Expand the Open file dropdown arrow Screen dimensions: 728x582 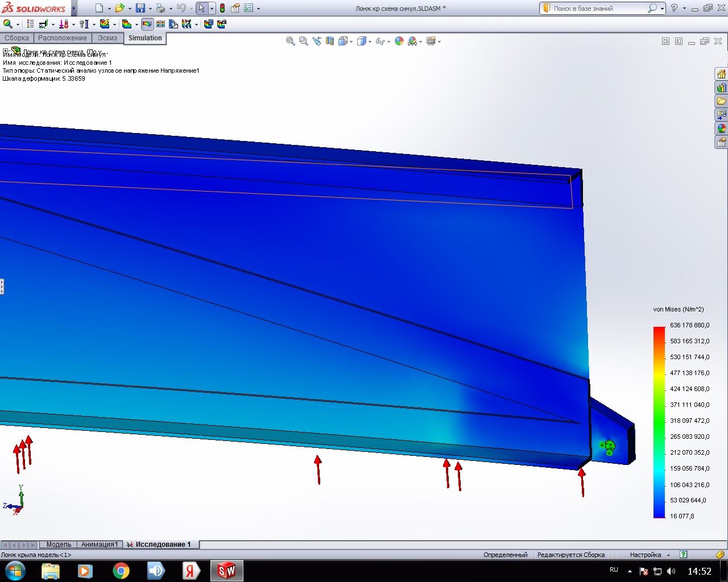[130, 9]
